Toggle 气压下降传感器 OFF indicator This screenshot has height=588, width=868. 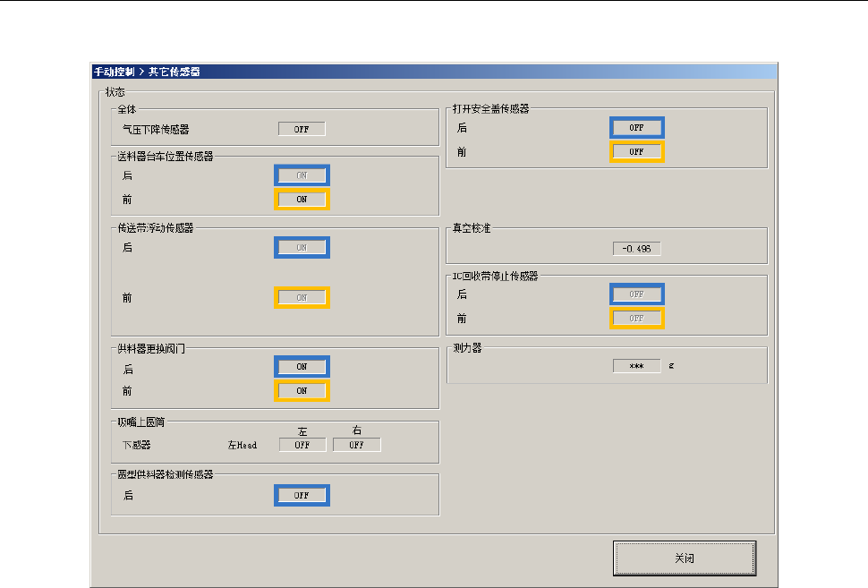click(302, 129)
